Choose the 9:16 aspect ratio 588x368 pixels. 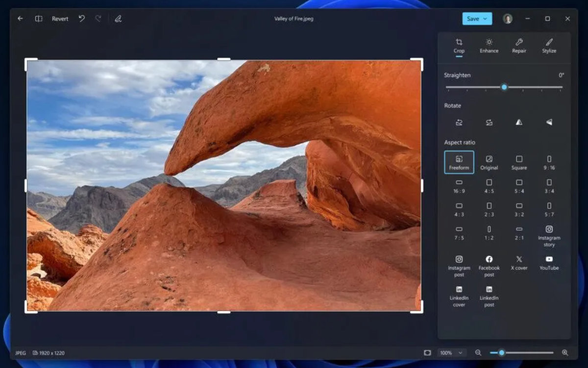pyautogui.click(x=549, y=162)
